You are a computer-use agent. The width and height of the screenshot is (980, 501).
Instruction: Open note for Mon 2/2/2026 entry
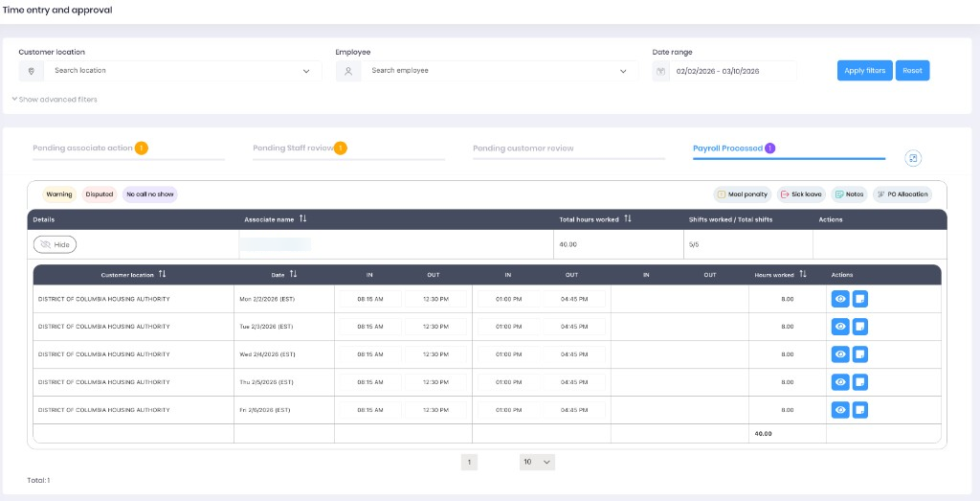(860, 299)
